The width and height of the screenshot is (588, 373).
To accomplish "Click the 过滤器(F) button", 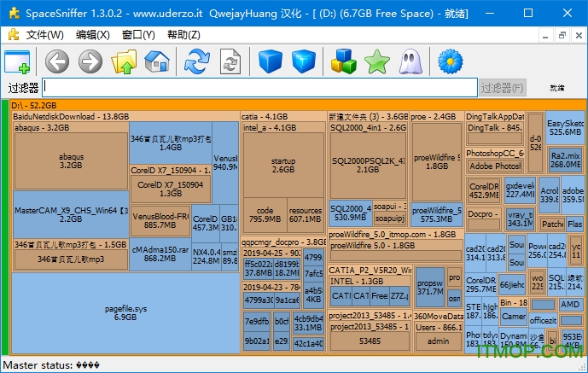I will [x=503, y=88].
